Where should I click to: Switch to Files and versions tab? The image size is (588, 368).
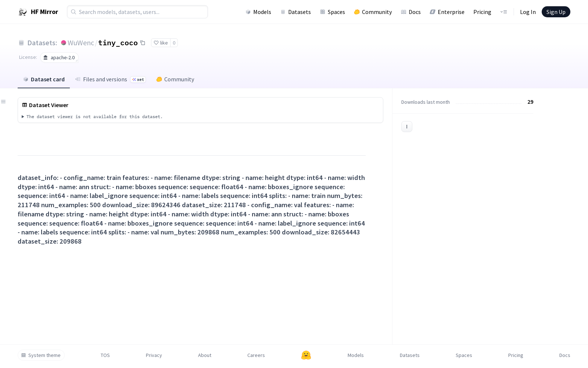click(105, 79)
